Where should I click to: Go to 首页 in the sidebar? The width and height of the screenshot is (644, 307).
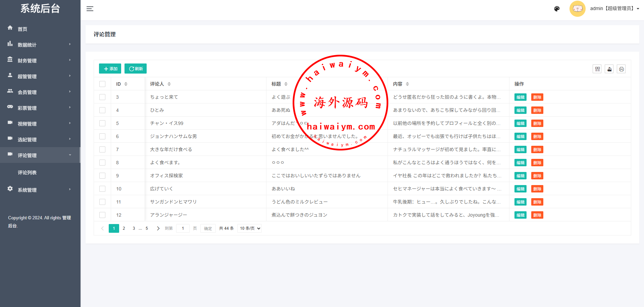22,29
